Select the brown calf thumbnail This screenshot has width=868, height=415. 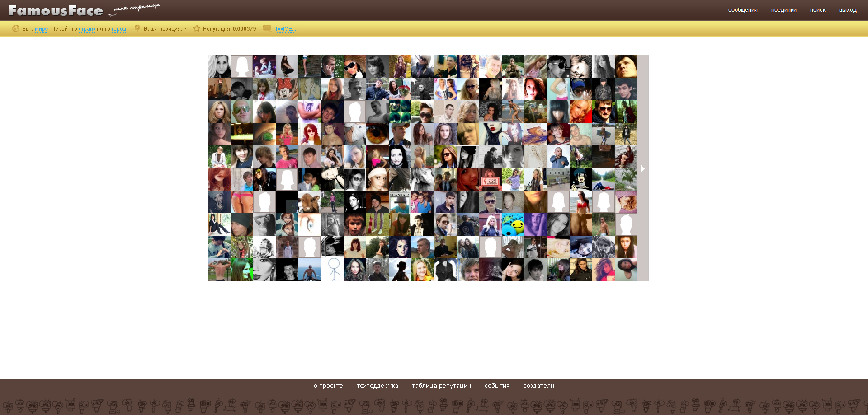(310, 202)
